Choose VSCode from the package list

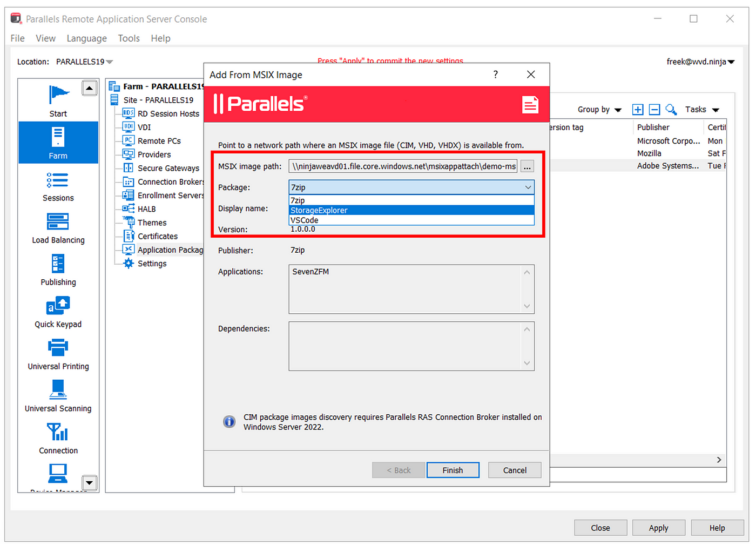click(411, 220)
